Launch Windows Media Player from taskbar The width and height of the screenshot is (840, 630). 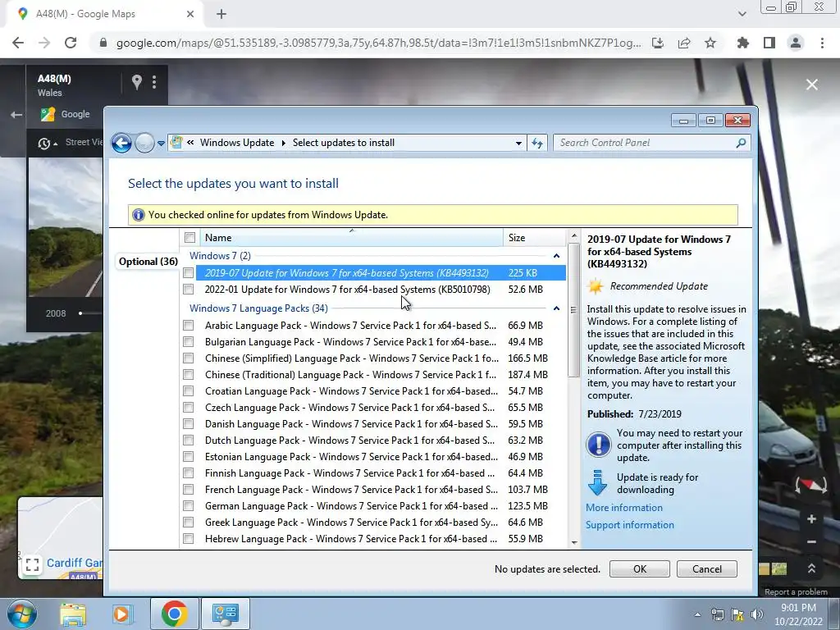(121, 614)
